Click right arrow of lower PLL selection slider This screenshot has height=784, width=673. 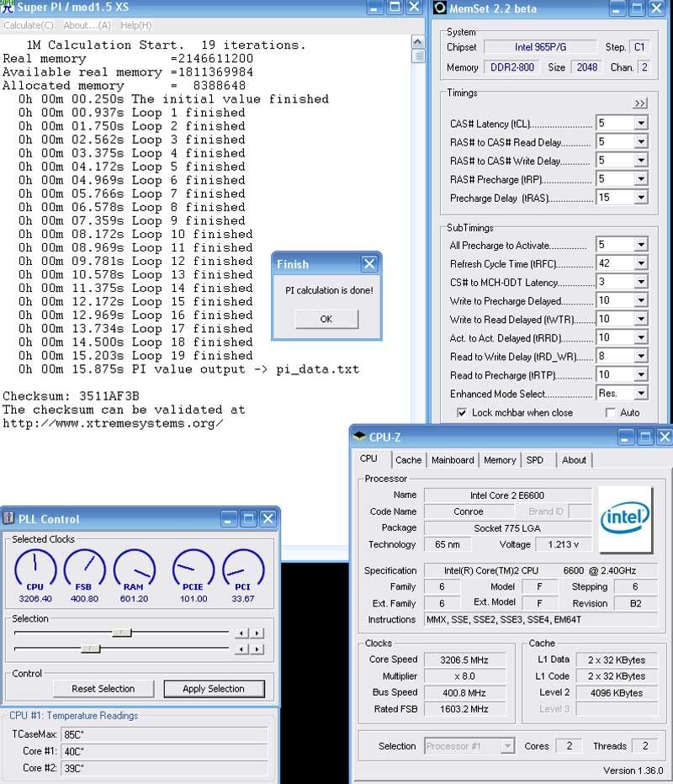click(x=257, y=649)
